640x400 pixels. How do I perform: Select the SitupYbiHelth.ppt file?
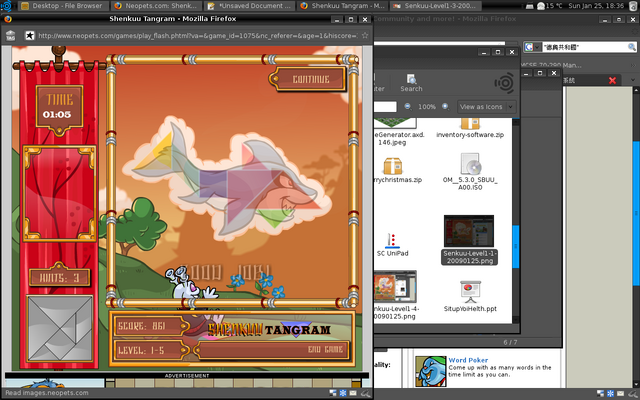[x=470, y=296]
